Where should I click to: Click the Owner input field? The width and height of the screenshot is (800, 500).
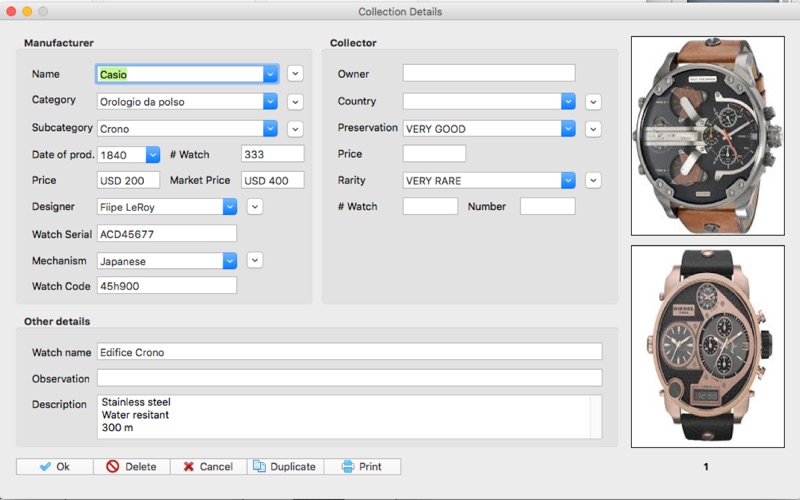point(489,73)
